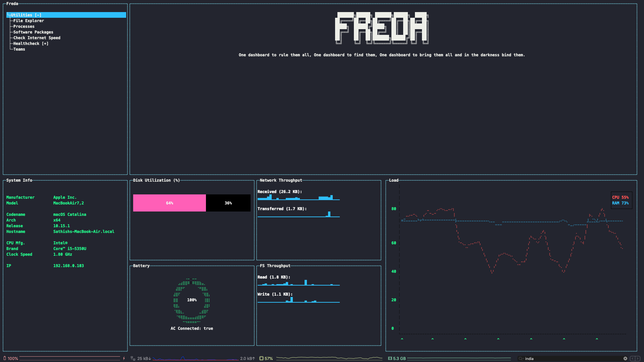The image size is (644, 362).
Task: Click the memory icon beside 5.3 GB
Action: (390, 358)
